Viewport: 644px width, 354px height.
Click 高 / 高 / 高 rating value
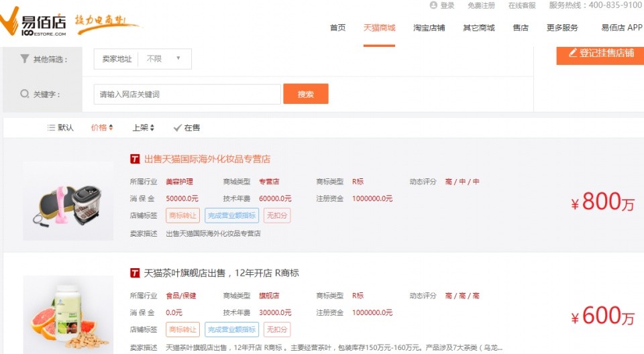tap(462, 296)
